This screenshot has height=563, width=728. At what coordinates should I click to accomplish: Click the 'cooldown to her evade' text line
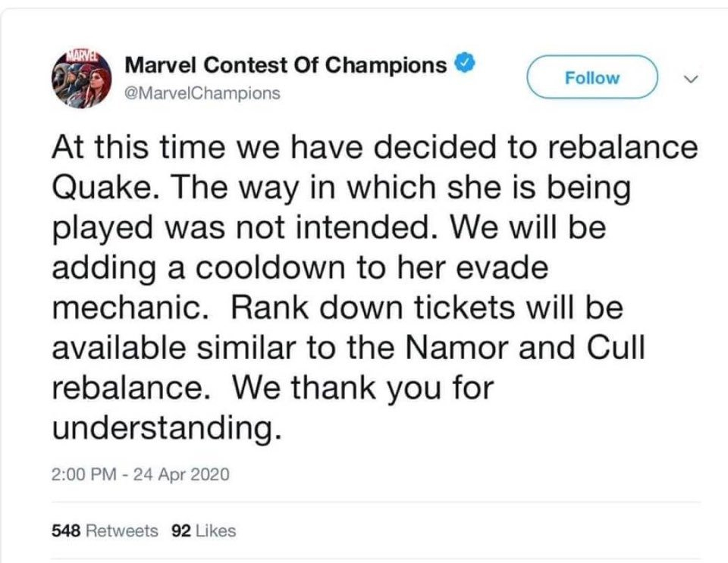[x=372, y=267]
